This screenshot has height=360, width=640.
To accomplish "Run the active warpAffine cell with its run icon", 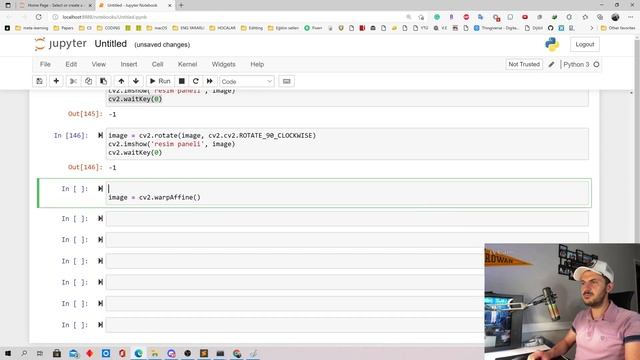I will [x=100, y=189].
